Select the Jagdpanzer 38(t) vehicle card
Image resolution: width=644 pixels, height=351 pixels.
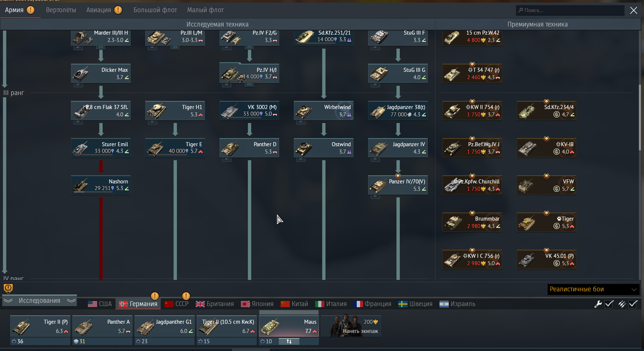[398, 110]
